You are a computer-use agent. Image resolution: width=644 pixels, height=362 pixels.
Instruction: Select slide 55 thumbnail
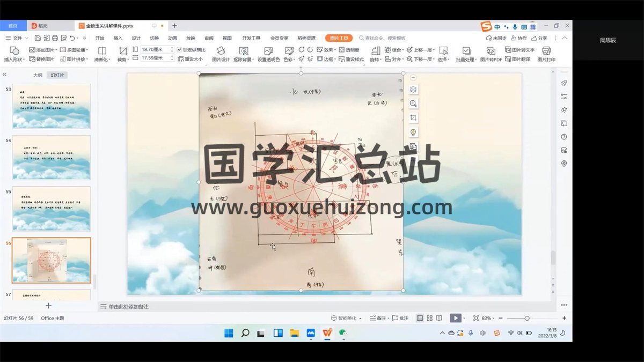coord(52,209)
